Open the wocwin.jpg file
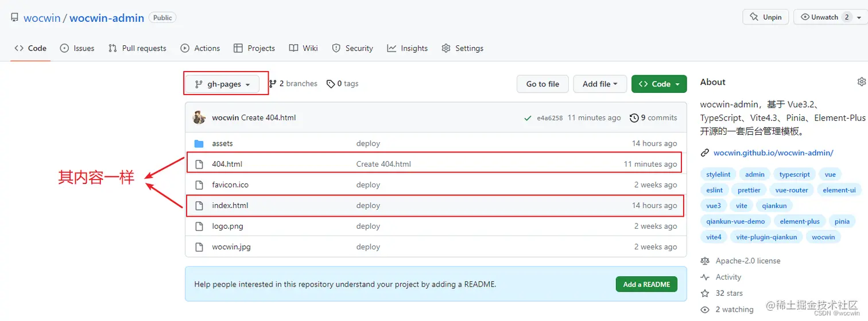 (x=231, y=246)
